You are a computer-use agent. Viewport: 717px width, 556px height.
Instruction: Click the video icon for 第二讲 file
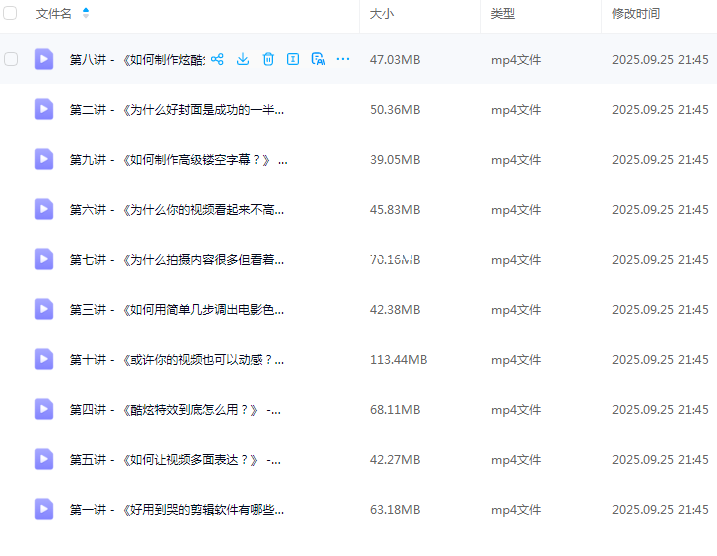[44, 109]
